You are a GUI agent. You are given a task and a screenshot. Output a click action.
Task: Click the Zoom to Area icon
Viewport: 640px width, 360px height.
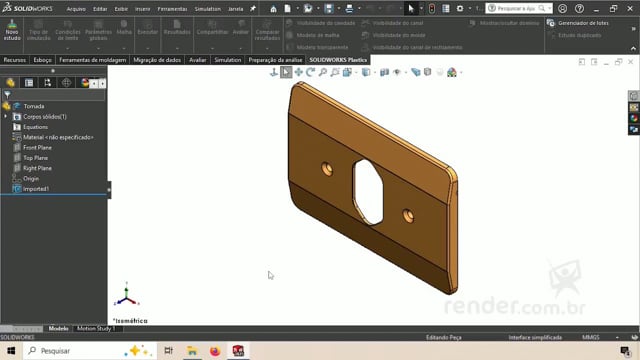(335, 72)
